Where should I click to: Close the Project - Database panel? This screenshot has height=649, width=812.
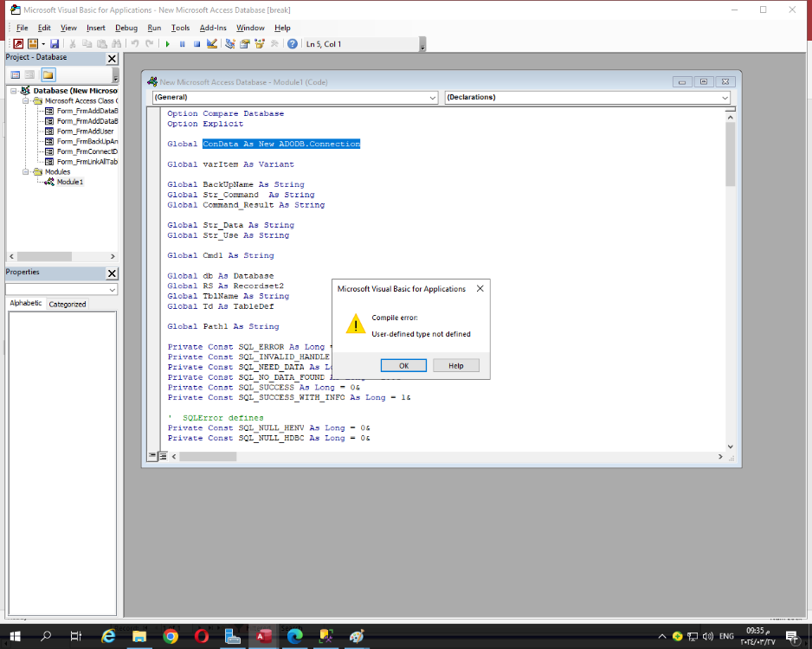tap(112, 59)
